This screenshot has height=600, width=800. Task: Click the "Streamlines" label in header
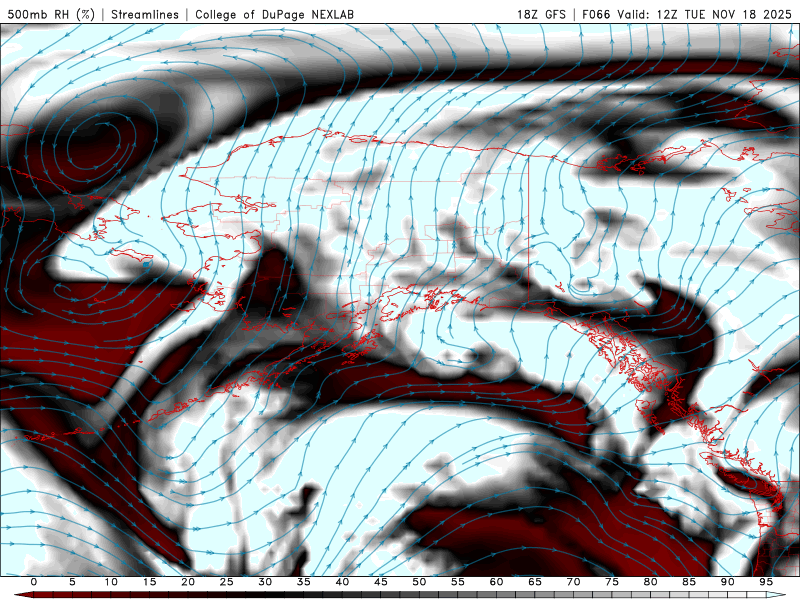coord(145,14)
